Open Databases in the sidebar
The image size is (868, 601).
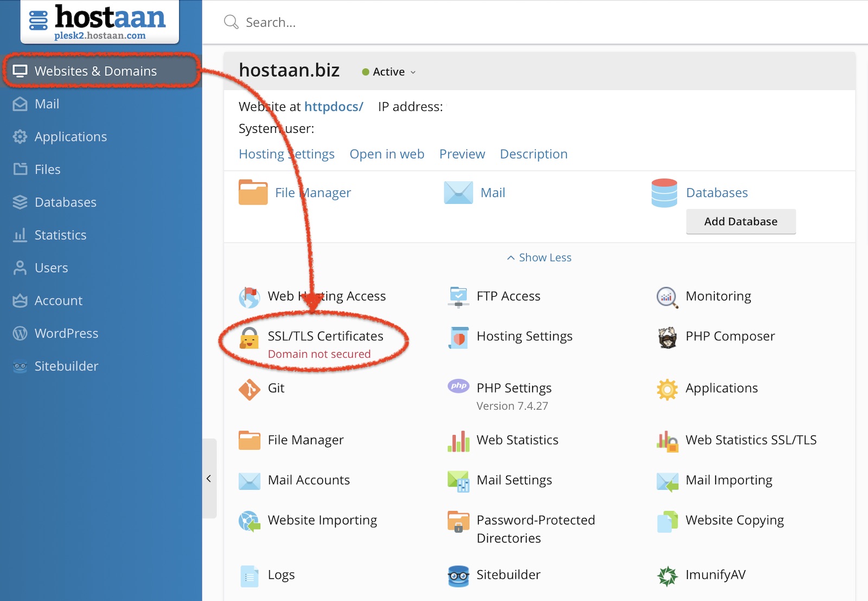[x=101, y=202]
